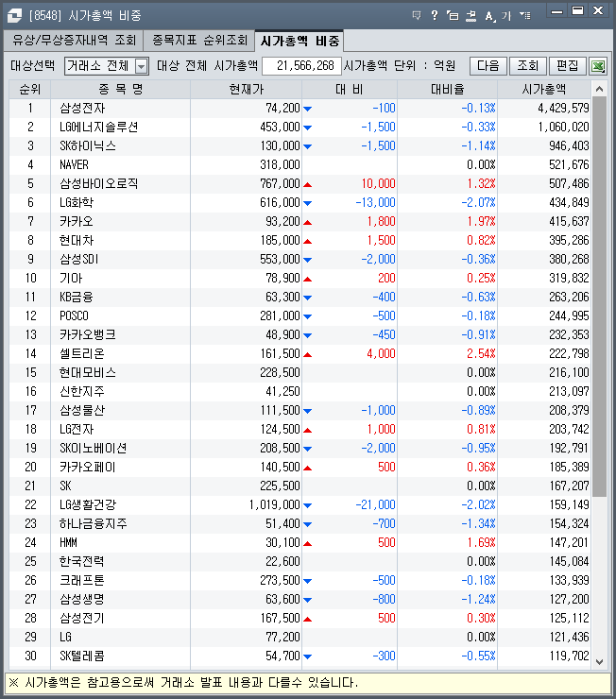The height and width of the screenshot is (699, 616).
Task: Switch to 유상/무상증자내역 조회 tab
Action: pos(74,41)
